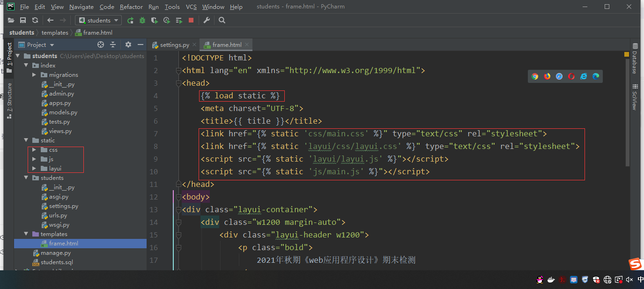Open Project panel gear options
Screen dimensions: 644x289
tap(128, 44)
